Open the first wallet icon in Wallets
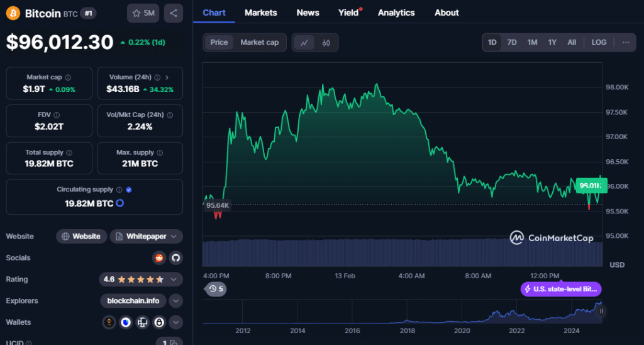The height and width of the screenshot is (345, 644). (109, 322)
